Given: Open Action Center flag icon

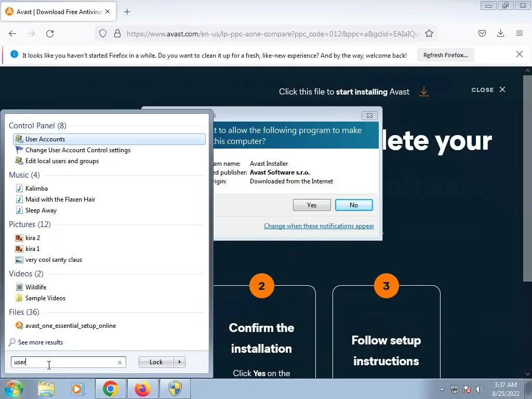Looking at the screenshot, I should tap(467, 389).
